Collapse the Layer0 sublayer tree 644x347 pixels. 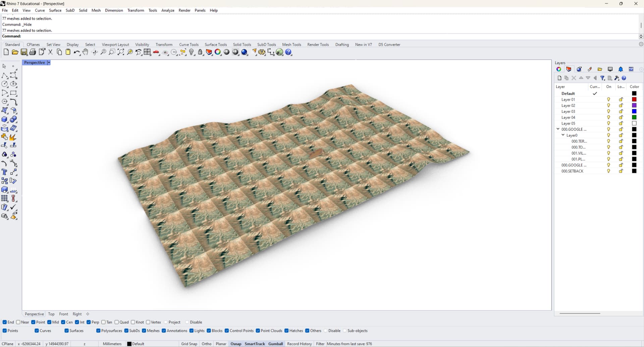point(563,135)
